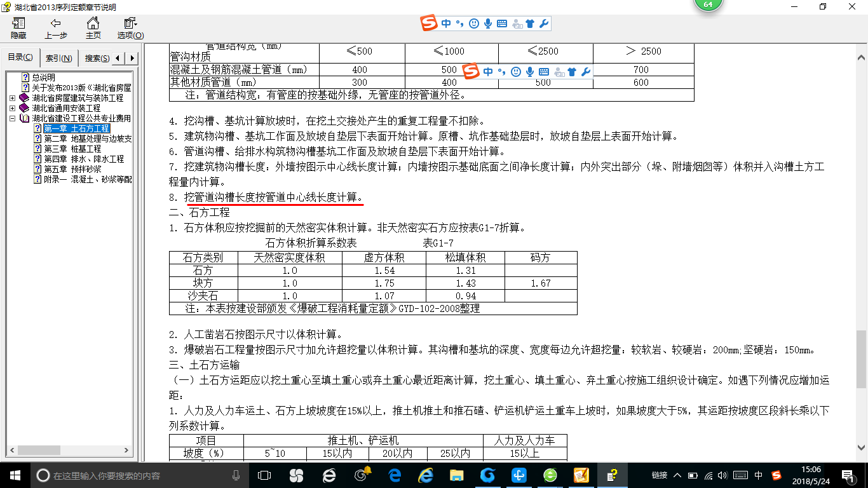Screen dimensions: 868x488
Task: Toggle punctuation mode on the upper Sogou bar
Action: click(460, 24)
